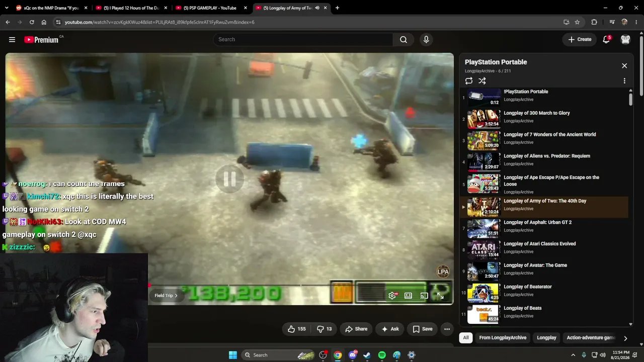The width and height of the screenshot is (644, 362).
Task: Close the PlayStation Portable playlist panel
Action: (624, 66)
